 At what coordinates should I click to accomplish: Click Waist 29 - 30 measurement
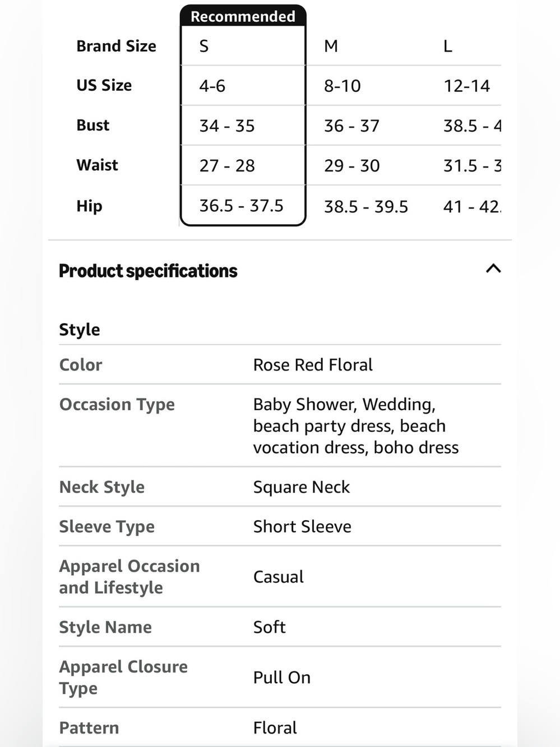pyautogui.click(x=352, y=166)
